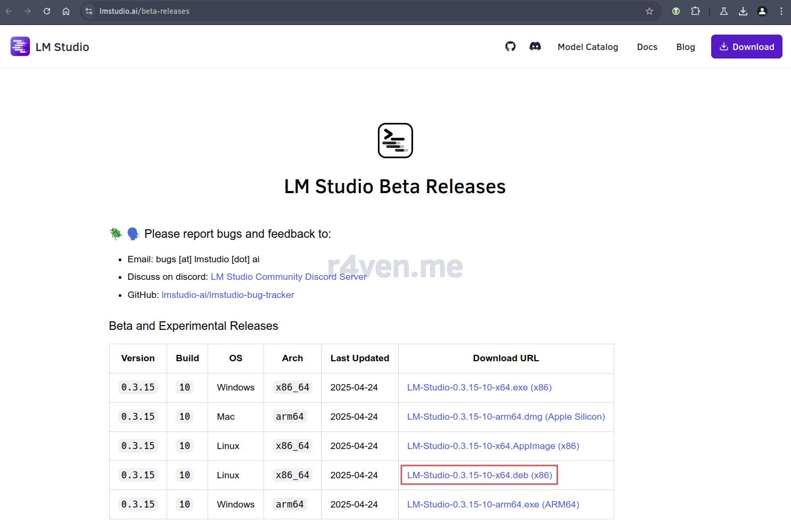Bookmark this page with the star icon
Image resolution: width=791 pixels, height=532 pixels.
point(649,11)
